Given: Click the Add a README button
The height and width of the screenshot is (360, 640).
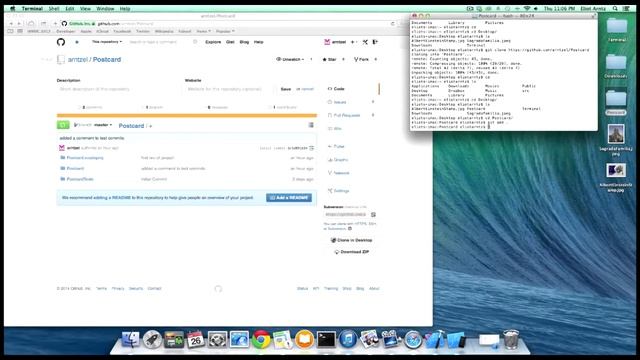Looking at the screenshot, I should [x=289, y=198].
